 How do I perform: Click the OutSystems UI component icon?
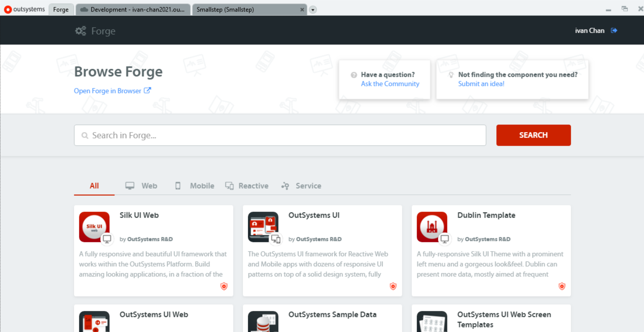click(x=263, y=227)
